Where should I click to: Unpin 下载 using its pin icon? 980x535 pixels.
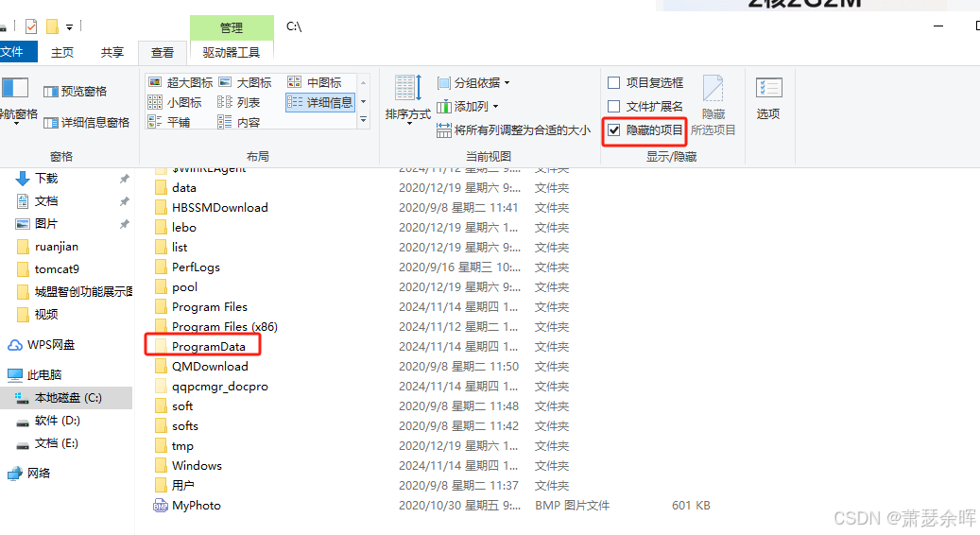pyautogui.click(x=125, y=179)
